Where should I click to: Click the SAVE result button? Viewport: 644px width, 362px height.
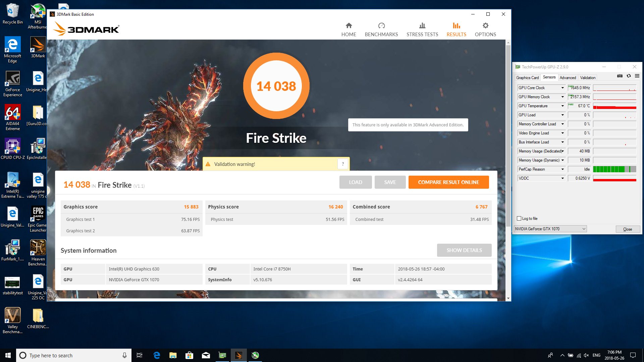pos(390,182)
